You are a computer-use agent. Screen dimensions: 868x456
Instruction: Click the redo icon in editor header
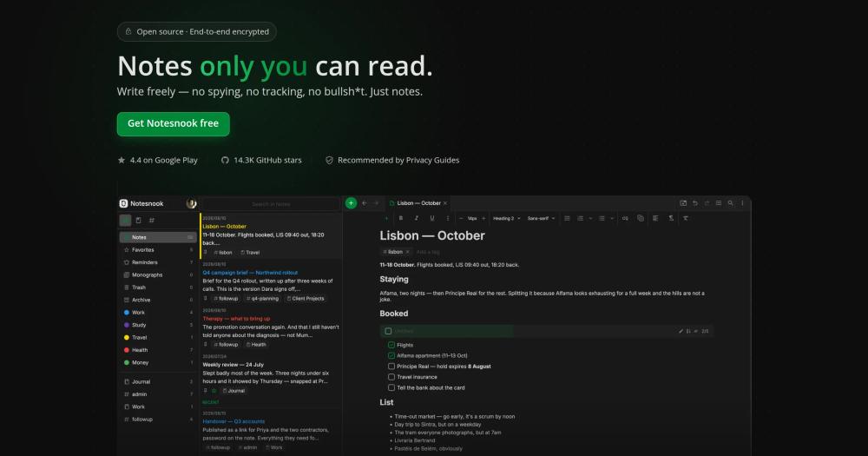click(x=707, y=203)
